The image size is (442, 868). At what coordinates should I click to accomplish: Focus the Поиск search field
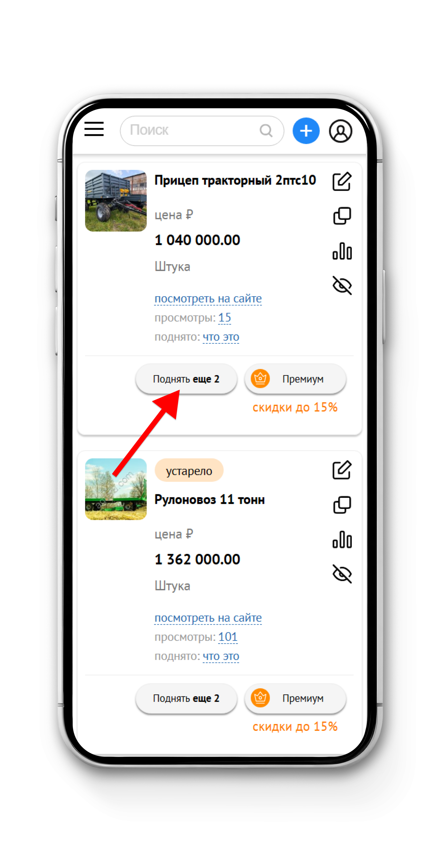[x=202, y=131]
